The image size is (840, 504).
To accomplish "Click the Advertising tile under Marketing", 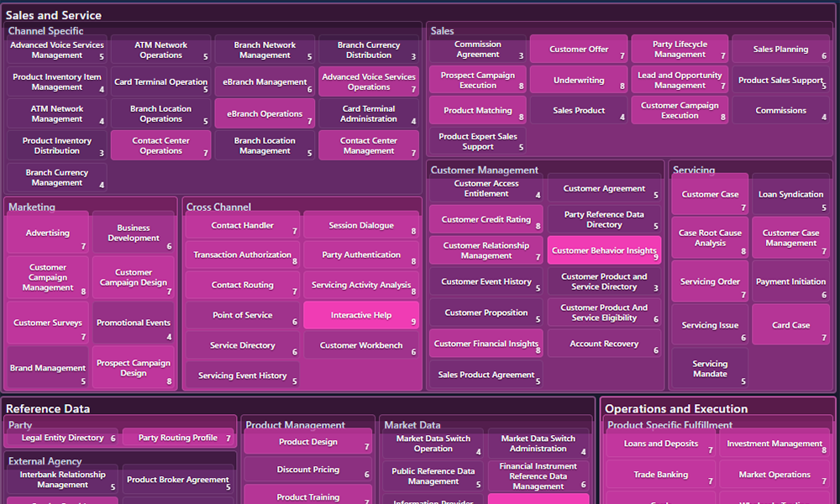I will [x=47, y=233].
